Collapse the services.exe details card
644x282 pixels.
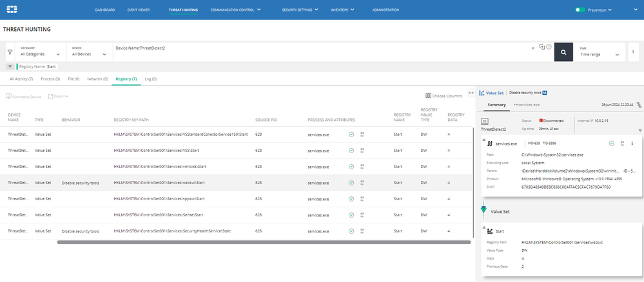tap(482, 138)
